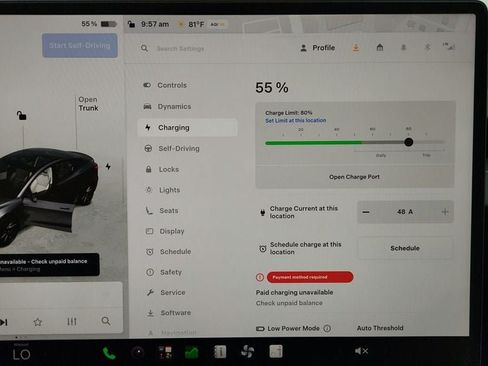This screenshot has height=366, width=488.
Task: Open the dashcam icon in bottom bar
Action: [138, 353]
